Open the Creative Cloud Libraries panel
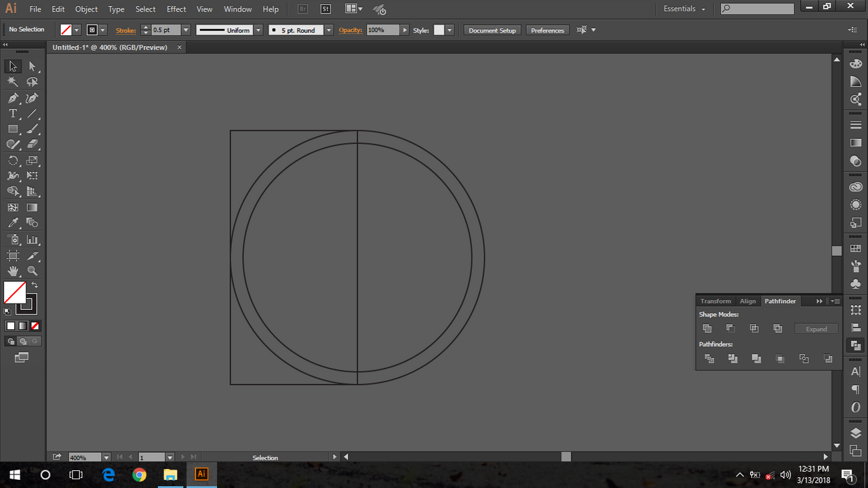The image size is (868, 488). [856, 187]
